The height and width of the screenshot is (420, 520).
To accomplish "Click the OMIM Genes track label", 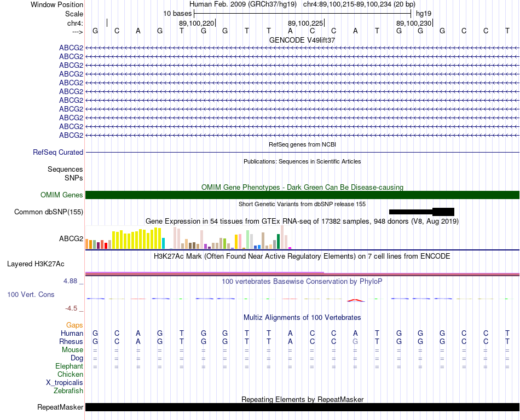I will click(62, 195).
